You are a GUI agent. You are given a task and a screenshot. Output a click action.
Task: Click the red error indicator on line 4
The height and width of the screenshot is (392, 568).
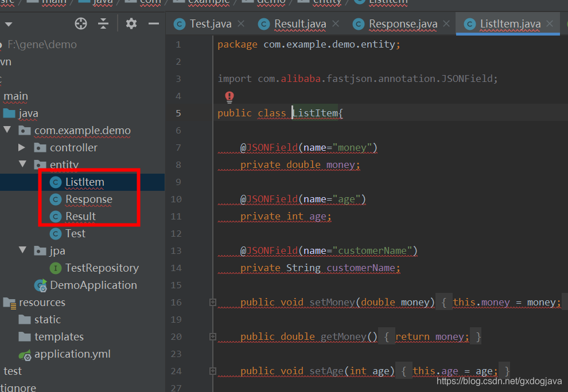(x=229, y=96)
